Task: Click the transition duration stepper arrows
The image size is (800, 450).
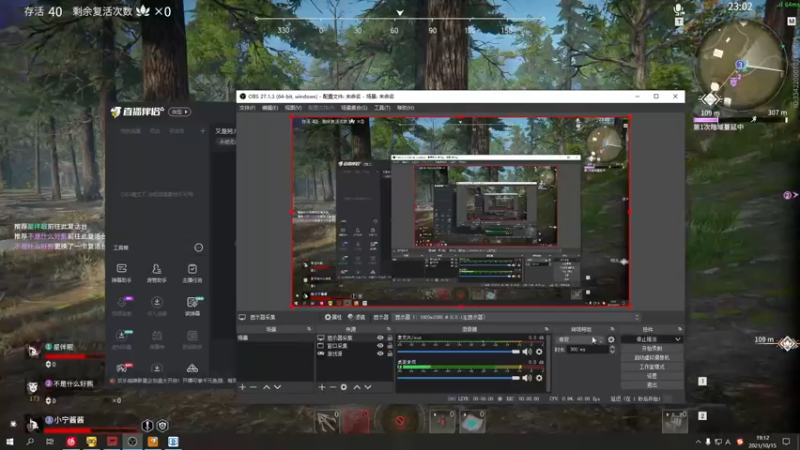Action: point(612,349)
